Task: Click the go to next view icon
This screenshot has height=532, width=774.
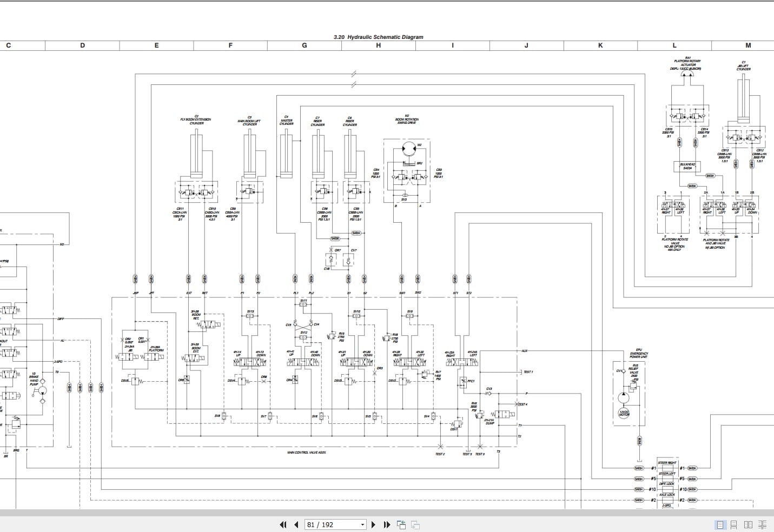Action: (x=415, y=524)
